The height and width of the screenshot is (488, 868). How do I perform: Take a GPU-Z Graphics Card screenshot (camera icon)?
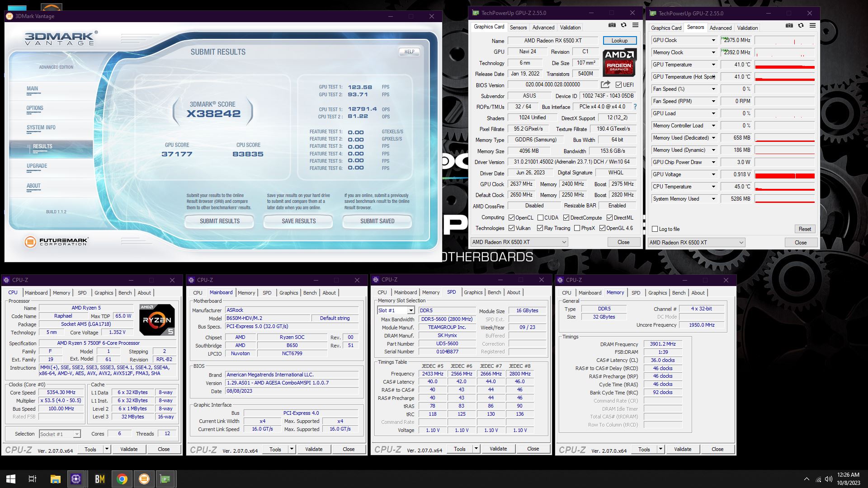(612, 26)
